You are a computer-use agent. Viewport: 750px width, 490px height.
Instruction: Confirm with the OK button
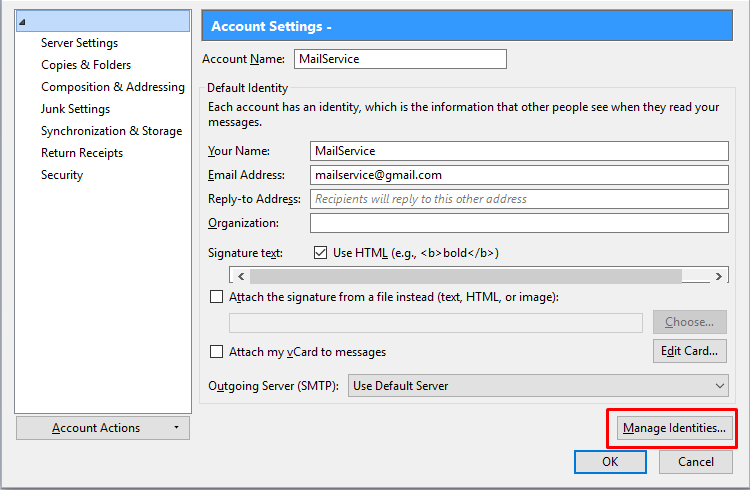[x=610, y=462]
